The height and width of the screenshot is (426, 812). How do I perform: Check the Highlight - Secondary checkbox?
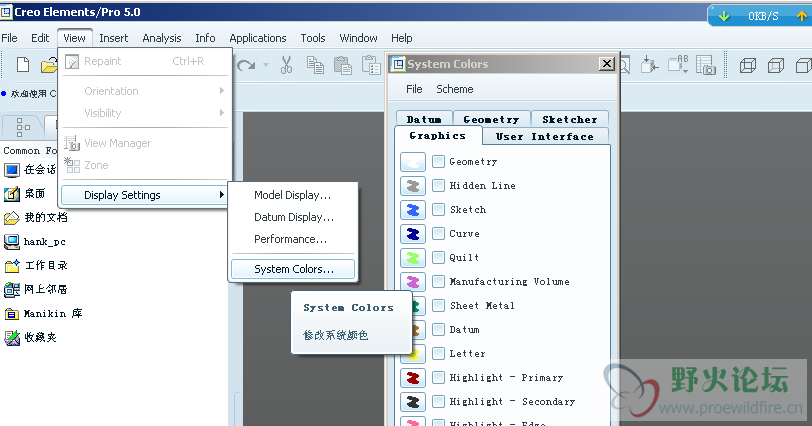coord(438,401)
